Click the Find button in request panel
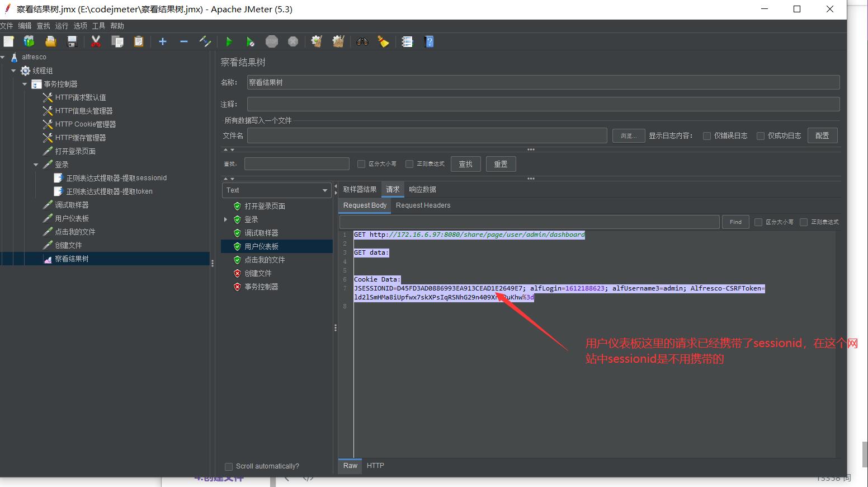 pos(735,222)
